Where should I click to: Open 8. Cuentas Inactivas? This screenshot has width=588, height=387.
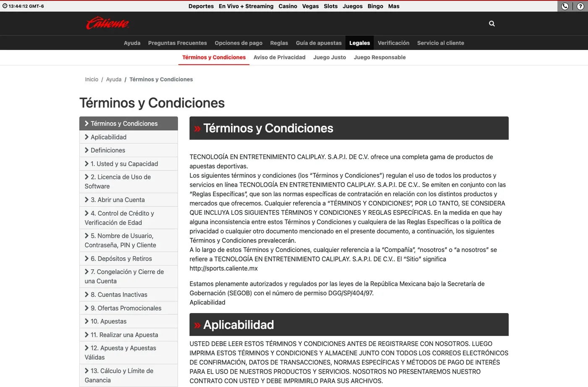[x=129, y=295]
